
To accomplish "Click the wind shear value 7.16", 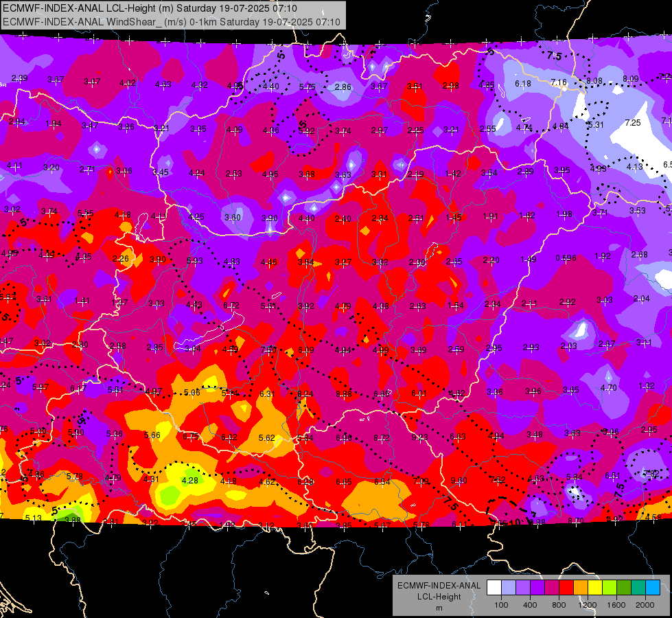I will [x=559, y=82].
